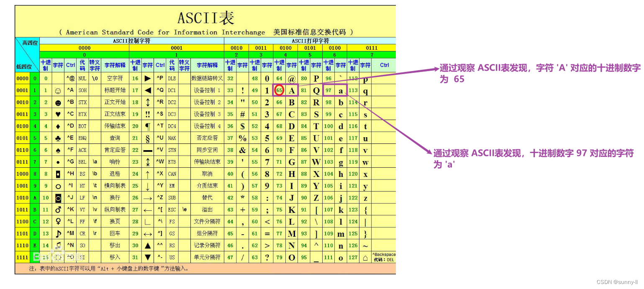Click the '高四位' corner header
Image resolution: width=644 pixels, height=289 pixels.
(x=30, y=43)
